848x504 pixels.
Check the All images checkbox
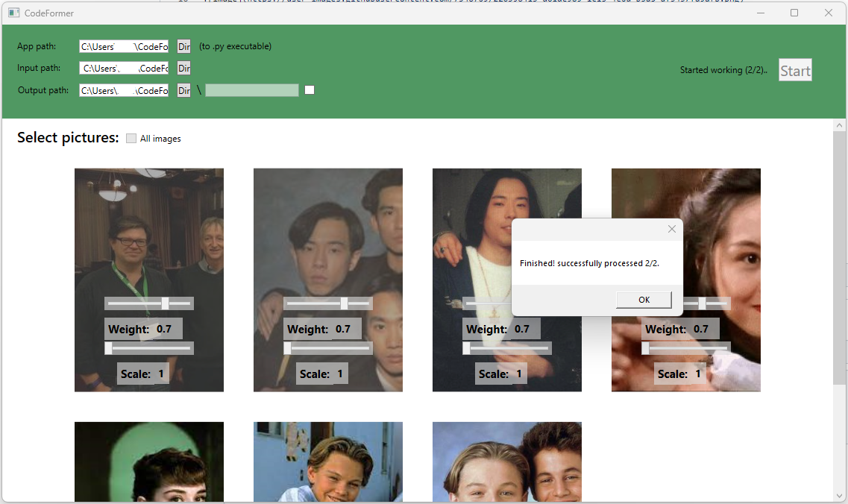131,139
